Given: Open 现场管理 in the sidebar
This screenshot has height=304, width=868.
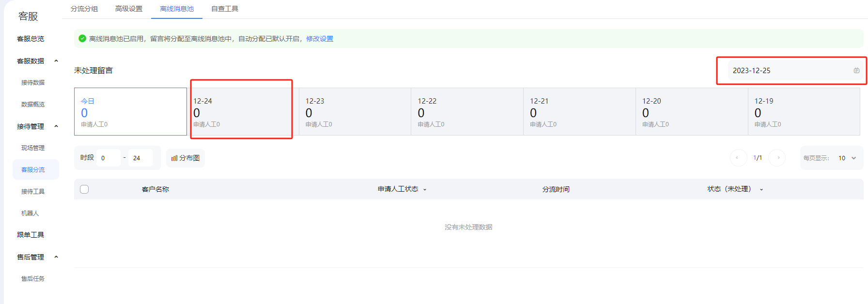Looking at the screenshot, I should click(33, 148).
